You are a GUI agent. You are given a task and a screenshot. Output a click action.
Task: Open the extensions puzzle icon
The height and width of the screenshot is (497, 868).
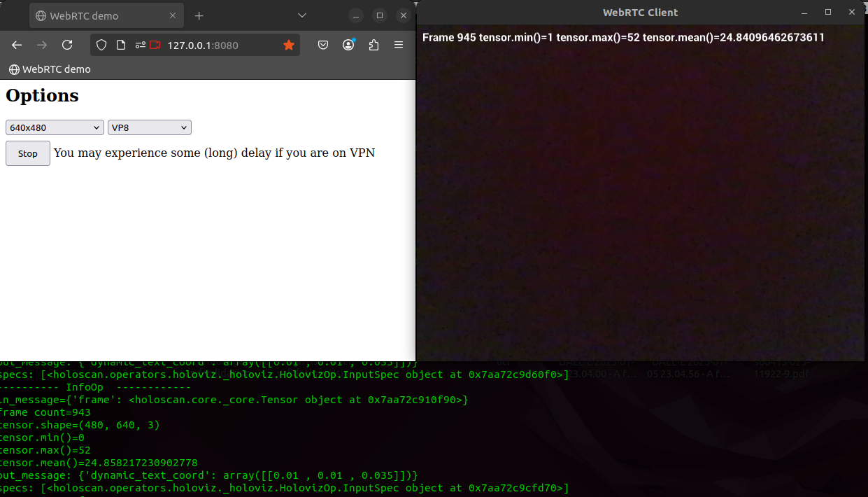pos(373,45)
